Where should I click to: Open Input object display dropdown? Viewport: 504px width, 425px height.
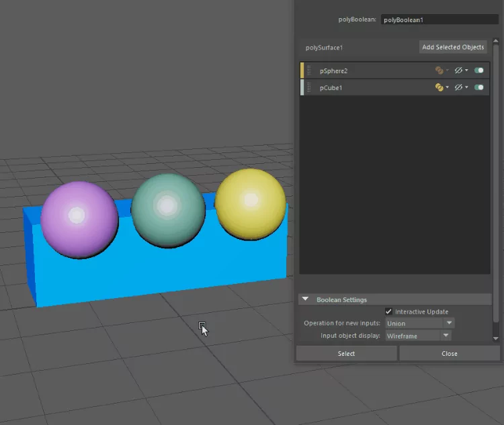(x=418, y=336)
